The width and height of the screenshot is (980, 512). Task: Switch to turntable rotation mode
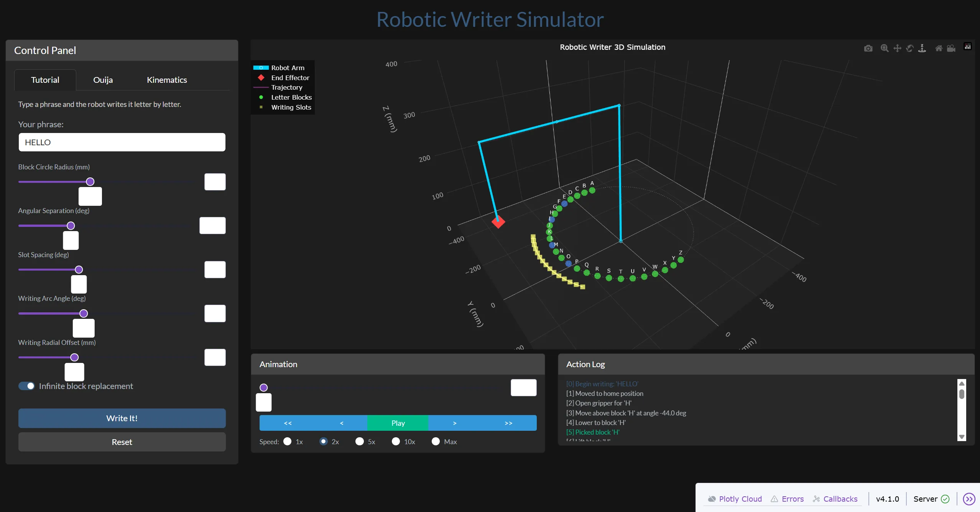pos(922,48)
